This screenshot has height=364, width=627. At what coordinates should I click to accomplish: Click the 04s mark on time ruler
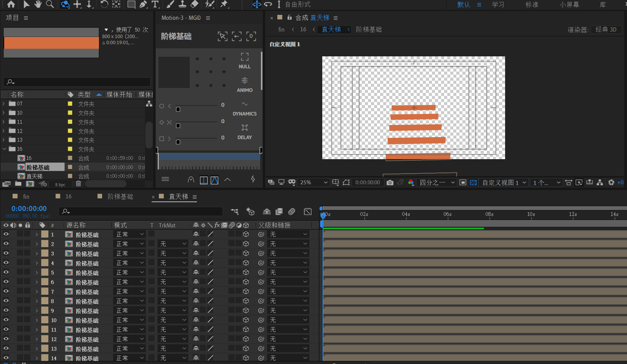tap(406, 214)
